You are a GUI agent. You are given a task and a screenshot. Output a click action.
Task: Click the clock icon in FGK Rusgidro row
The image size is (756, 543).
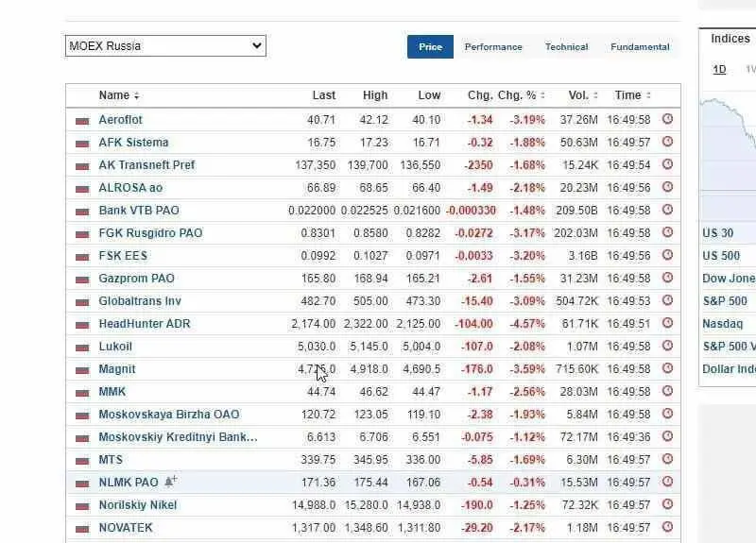tap(667, 232)
